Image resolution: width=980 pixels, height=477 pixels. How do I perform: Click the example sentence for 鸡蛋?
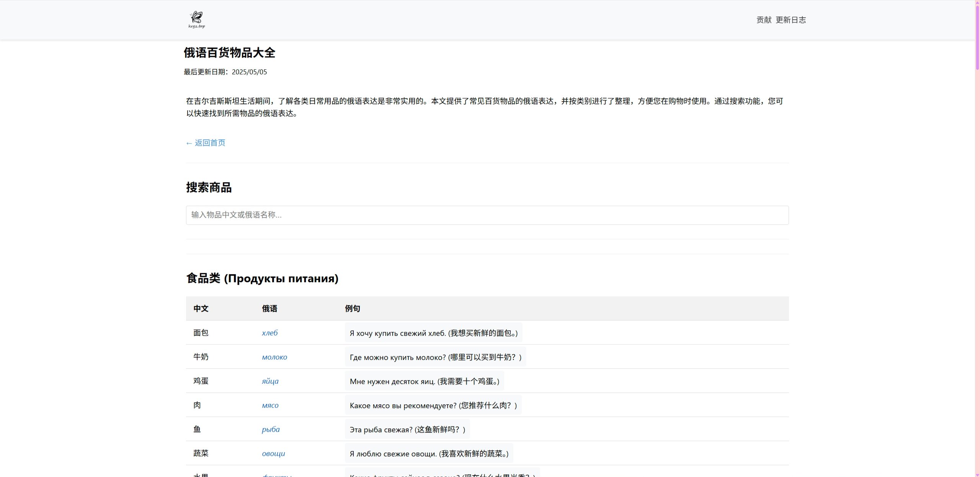(424, 381)
